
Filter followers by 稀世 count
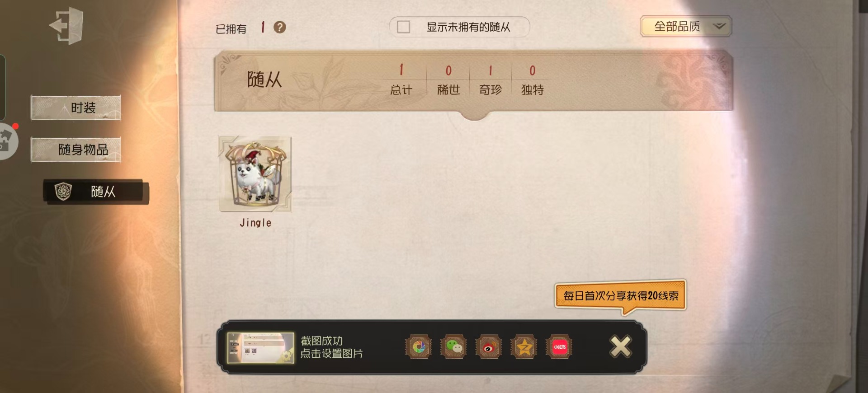tap(448, 80)
